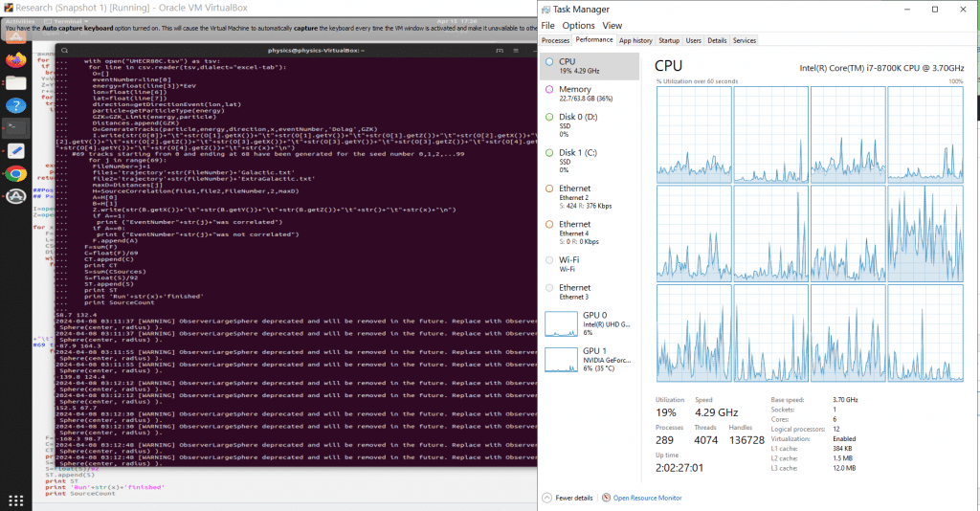Click the Task Manager title bar icon

pos(546,10)
